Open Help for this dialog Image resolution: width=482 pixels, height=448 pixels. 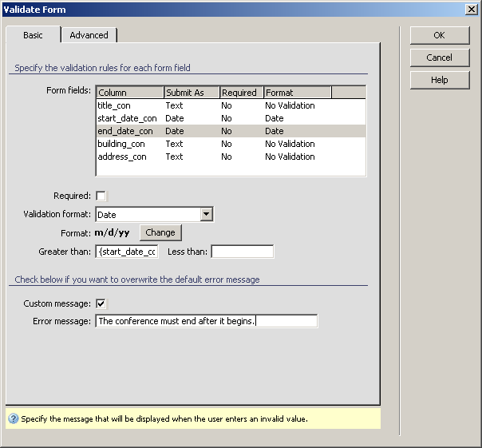(x=439, y=80)
